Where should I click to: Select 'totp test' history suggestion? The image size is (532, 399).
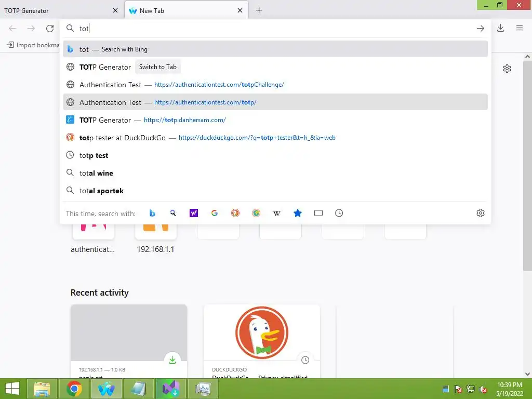pyautogui.click(x=275, y=155)
